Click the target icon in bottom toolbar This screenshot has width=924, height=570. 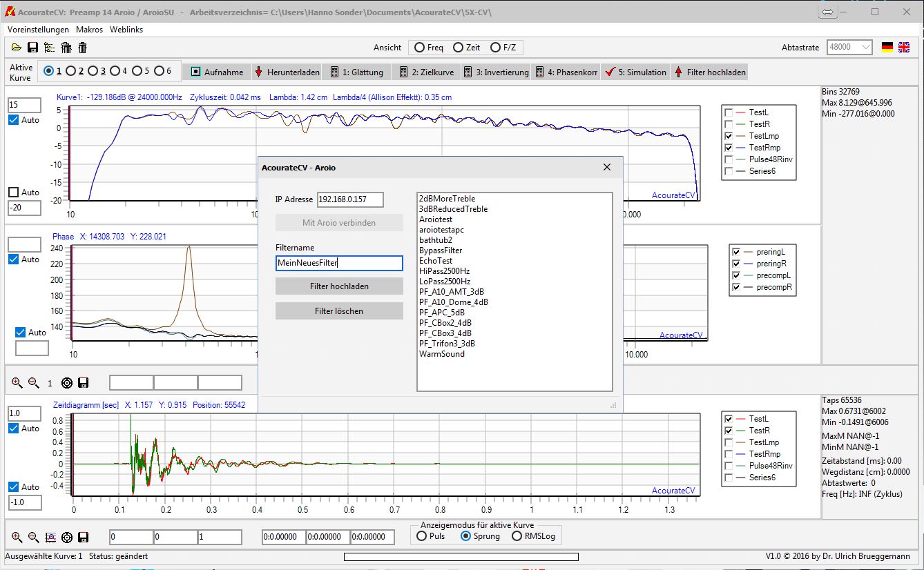(x=67, y=537)
